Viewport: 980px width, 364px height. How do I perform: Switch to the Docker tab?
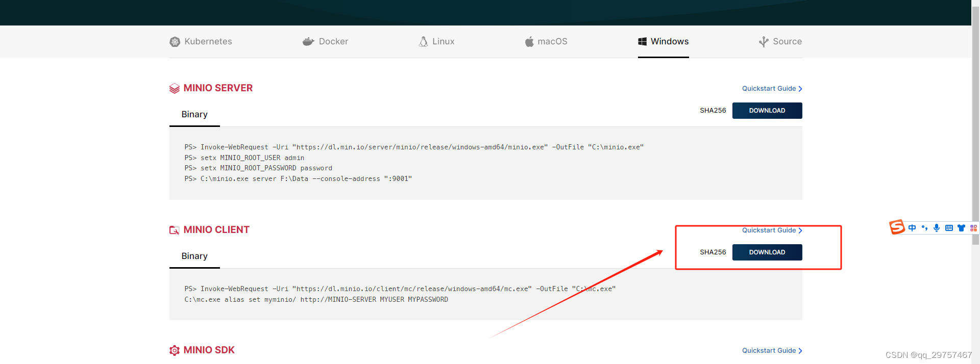[x=325, y=41]
